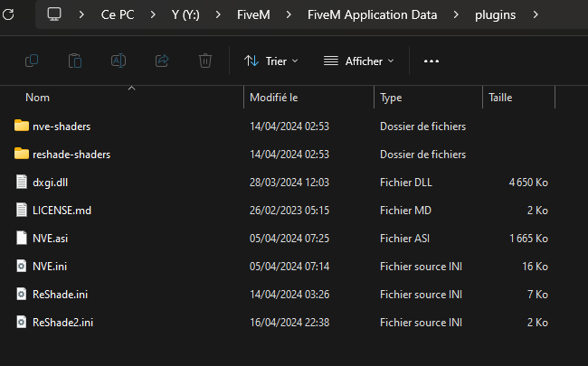The height and width of the screenshot is (366, 588).
Task: Click the 1 665 Ko size value
Action: tap(528, 239)
